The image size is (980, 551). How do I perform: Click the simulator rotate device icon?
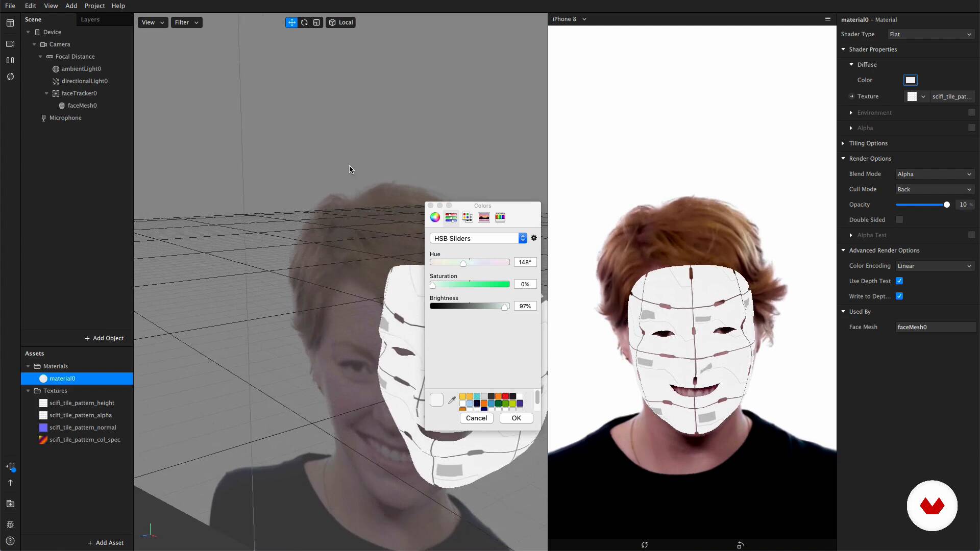[741, 545]
